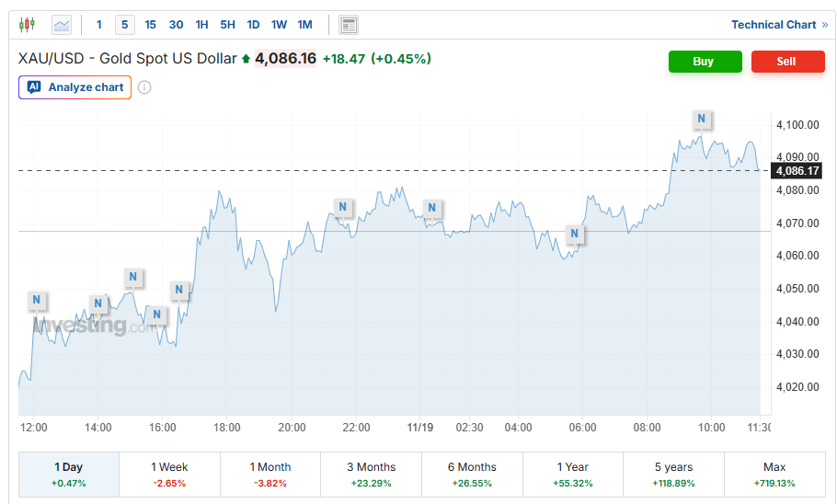Switch to the 1 Year range tab

click(x=573, y=474)
